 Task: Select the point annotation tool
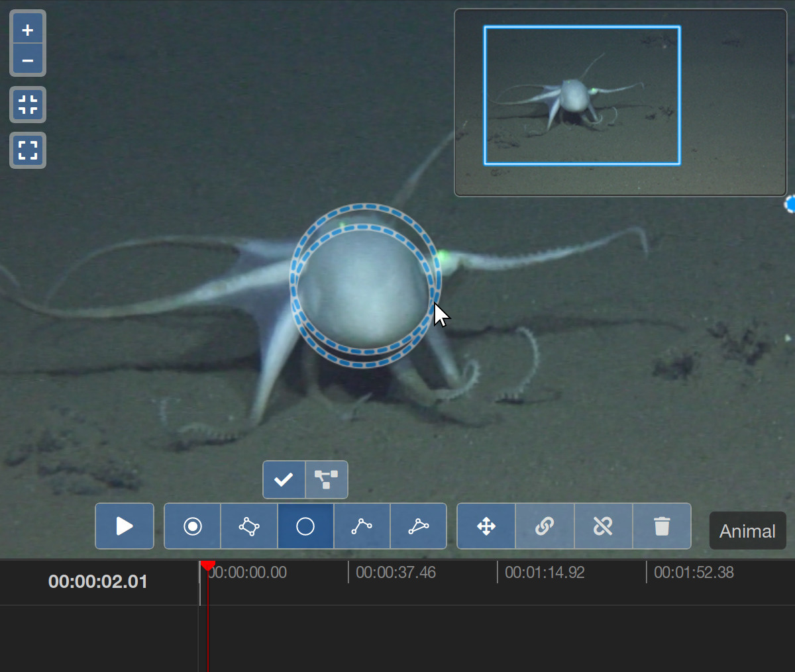193,526
